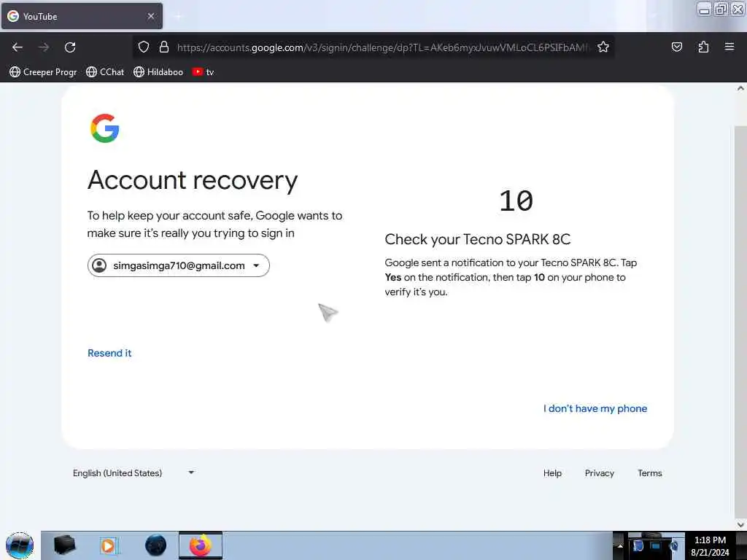Open a new tab with the plus button

[178, 16]
